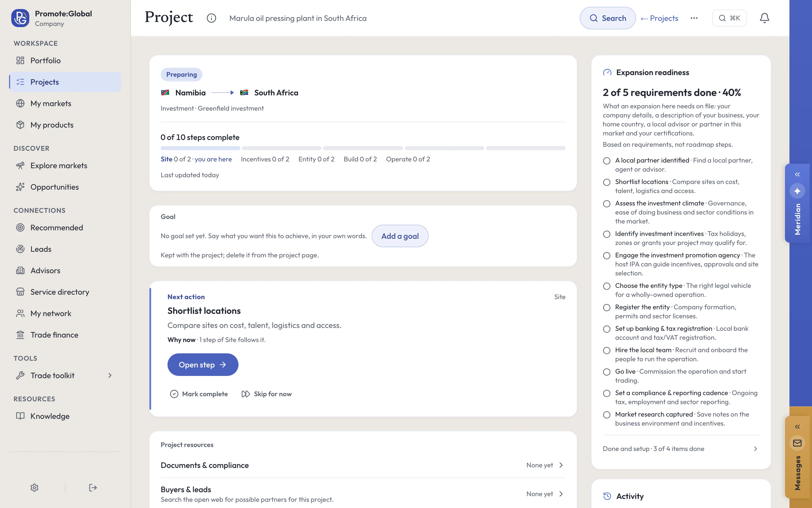Open Advisors in sidebar
Viewport: 812px width, 508px height.
click(x=65, y=271)
